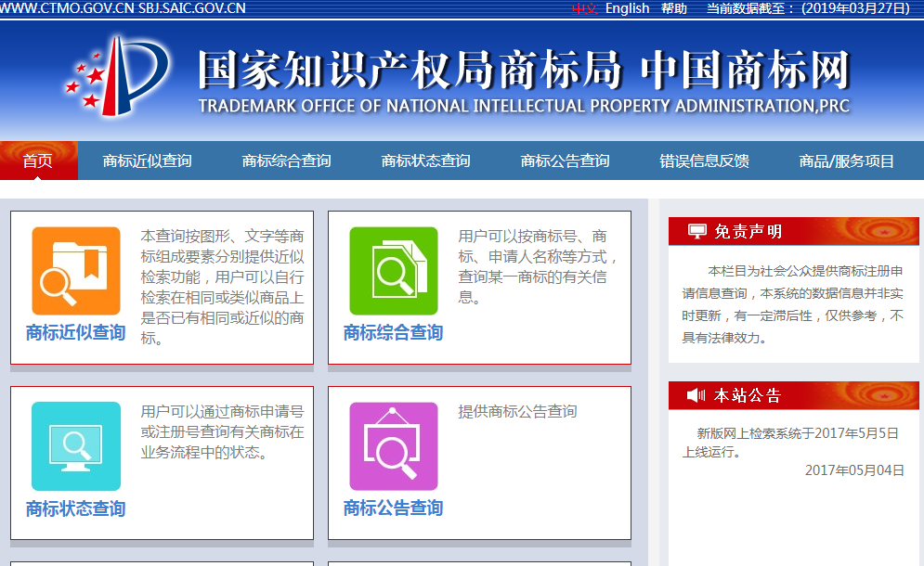Open the 首页 home tab
924x566 pixels.
tap(38, 161)
